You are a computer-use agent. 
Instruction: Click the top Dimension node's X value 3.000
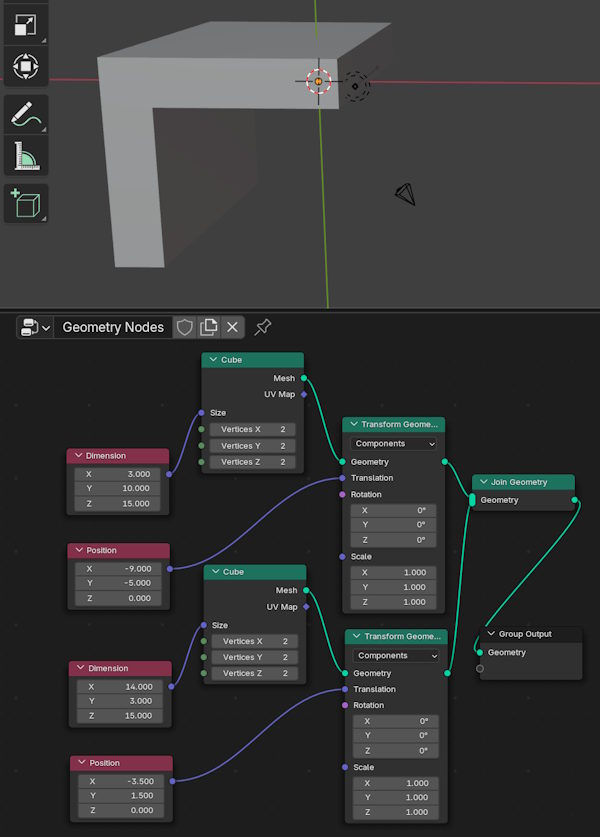(117, 473)
